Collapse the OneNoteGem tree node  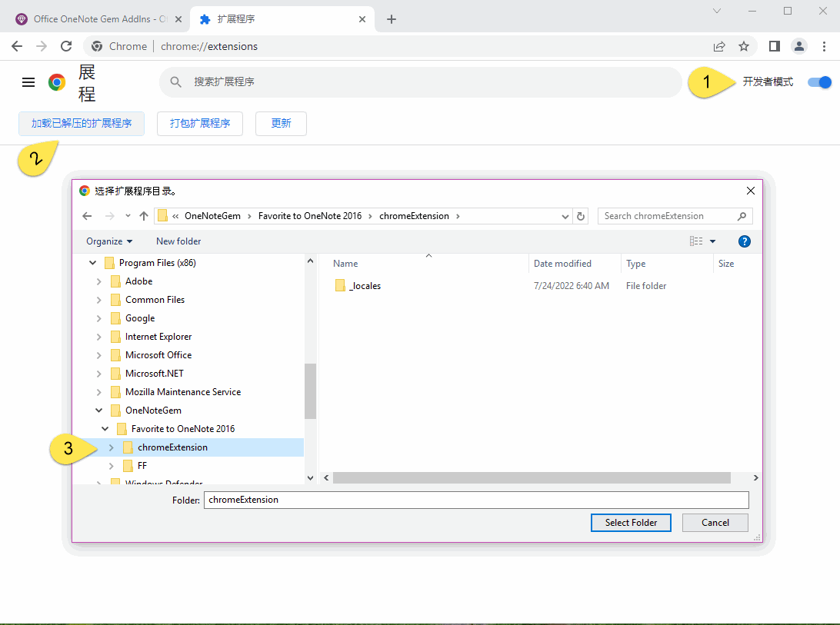point(99,411)
